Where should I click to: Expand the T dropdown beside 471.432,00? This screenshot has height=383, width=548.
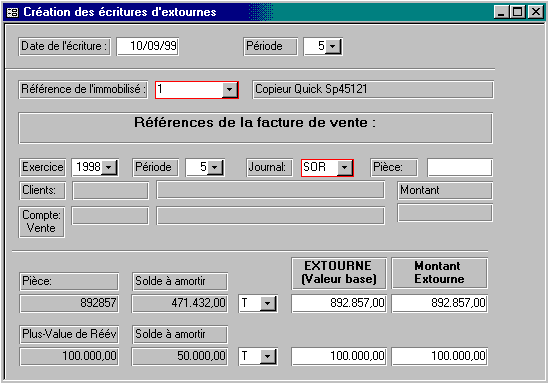[x=267, y=303]
